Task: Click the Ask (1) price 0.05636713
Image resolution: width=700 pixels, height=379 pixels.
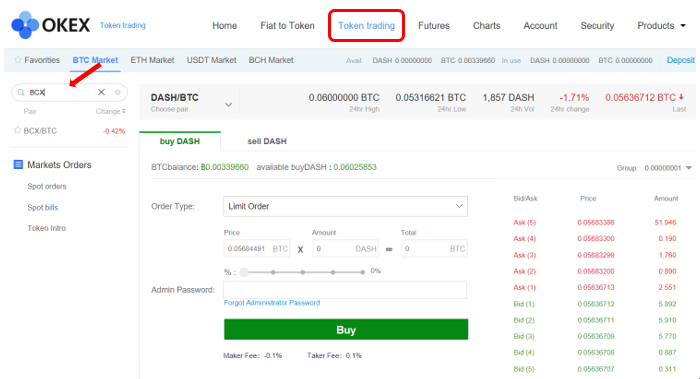Action: (x=596, y=287)
